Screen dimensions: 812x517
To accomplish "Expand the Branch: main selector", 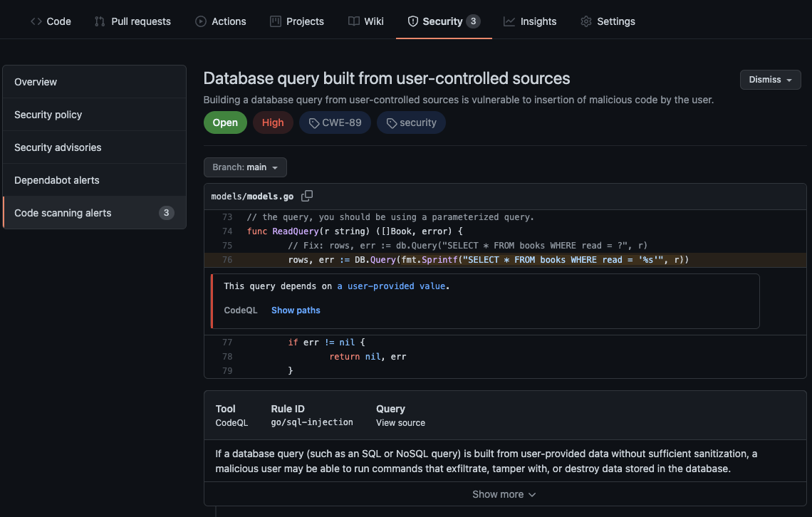I will point(245,167).
